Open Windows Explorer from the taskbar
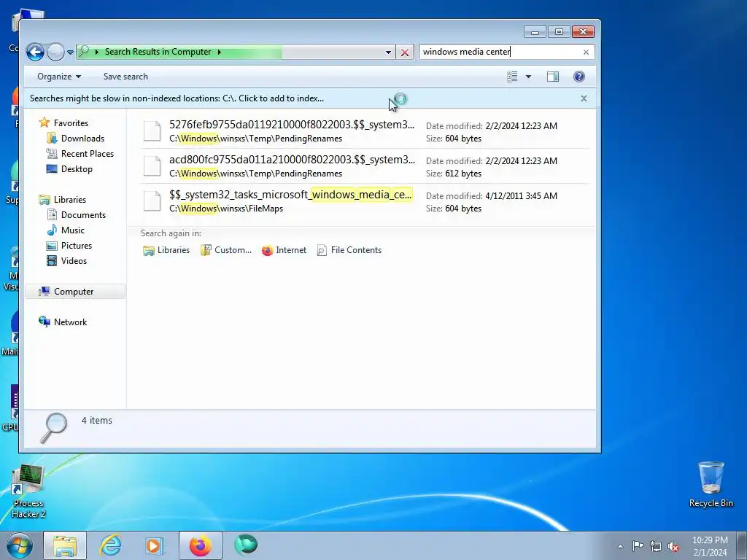Image resolution: width=747 pixels, height=560 pixels. [x=65, y=545]
